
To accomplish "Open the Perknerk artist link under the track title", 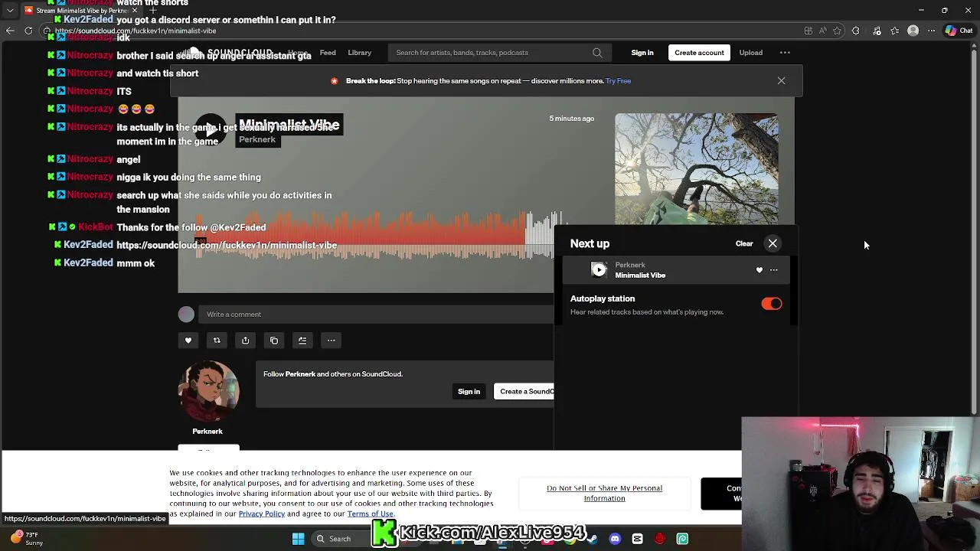I will (256, 139).
